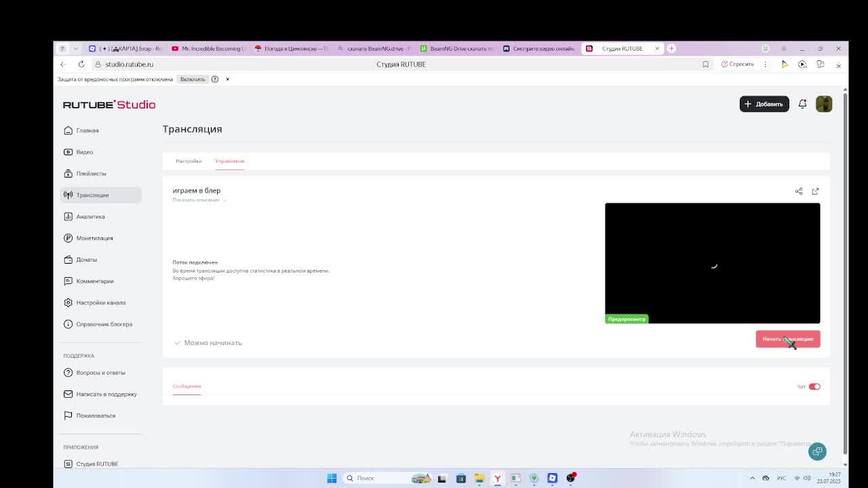Open the Yandex browser from taskbar

pyautogui.click(x=497, y=478)
